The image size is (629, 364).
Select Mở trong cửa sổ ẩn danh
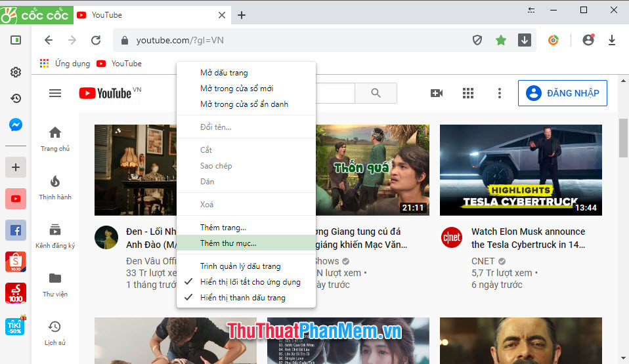point(246,104)
